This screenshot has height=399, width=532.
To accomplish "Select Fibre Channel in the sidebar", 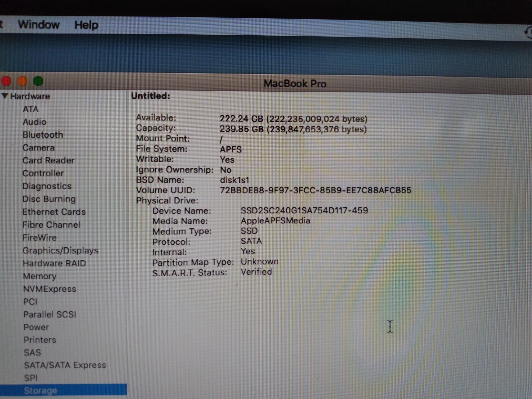I will pos(52,225).
